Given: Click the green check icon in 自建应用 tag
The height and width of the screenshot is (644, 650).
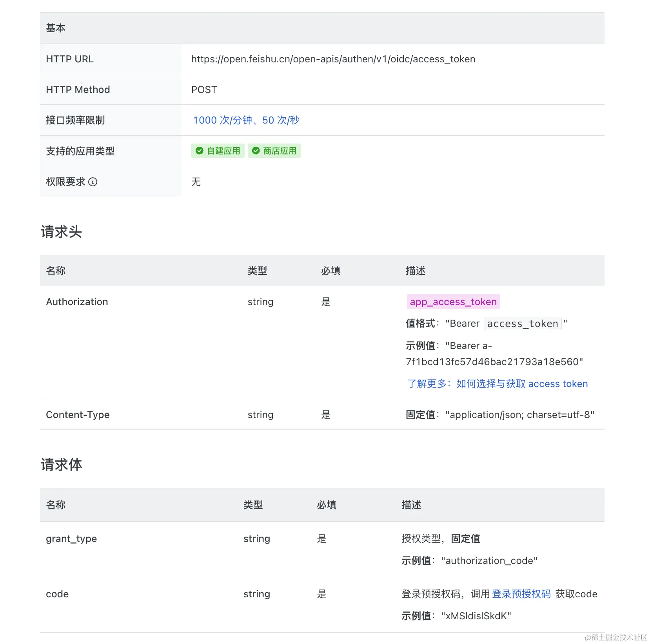Looking at the screenshot, I should pos(200,151).
